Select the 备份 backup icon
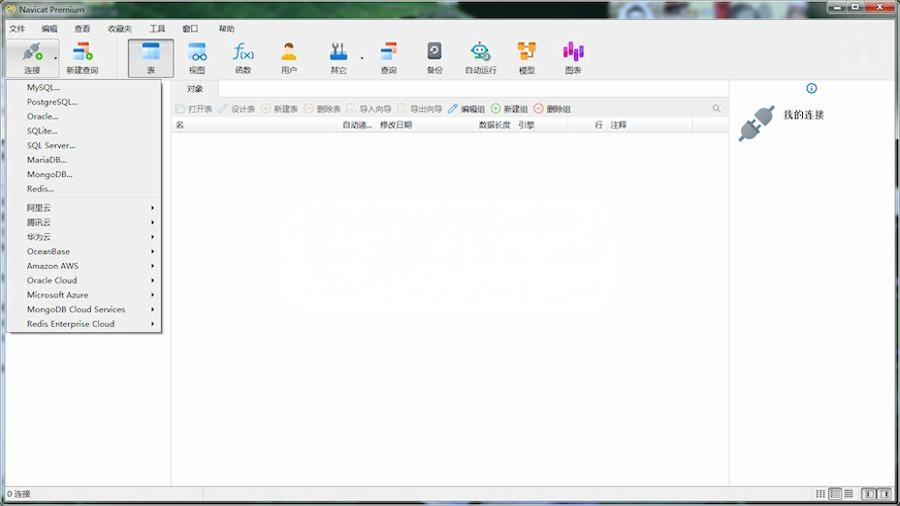This screenshot has width=900, height=506. point(435,58)
